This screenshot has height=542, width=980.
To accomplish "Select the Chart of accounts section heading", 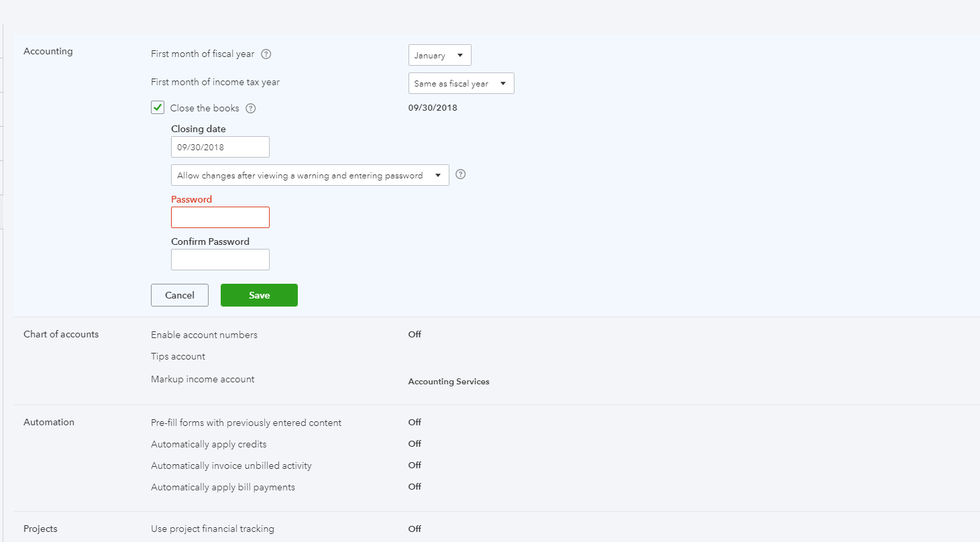I will pos(61,334).
